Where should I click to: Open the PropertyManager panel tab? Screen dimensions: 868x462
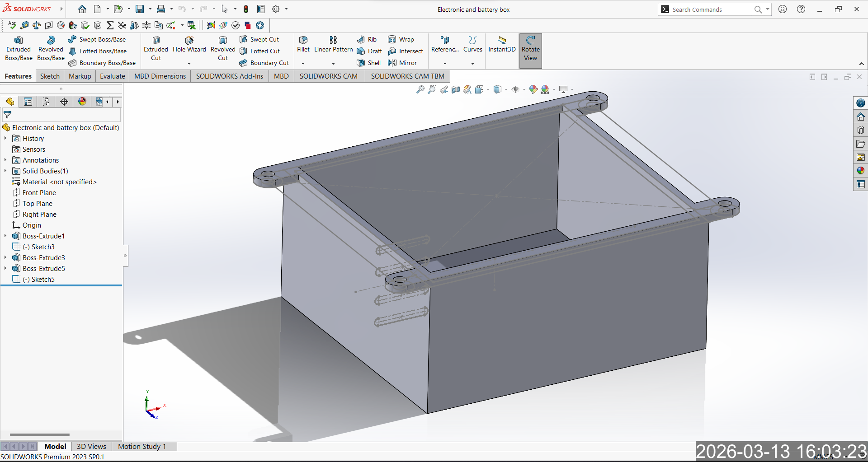(x=28, y=102)
